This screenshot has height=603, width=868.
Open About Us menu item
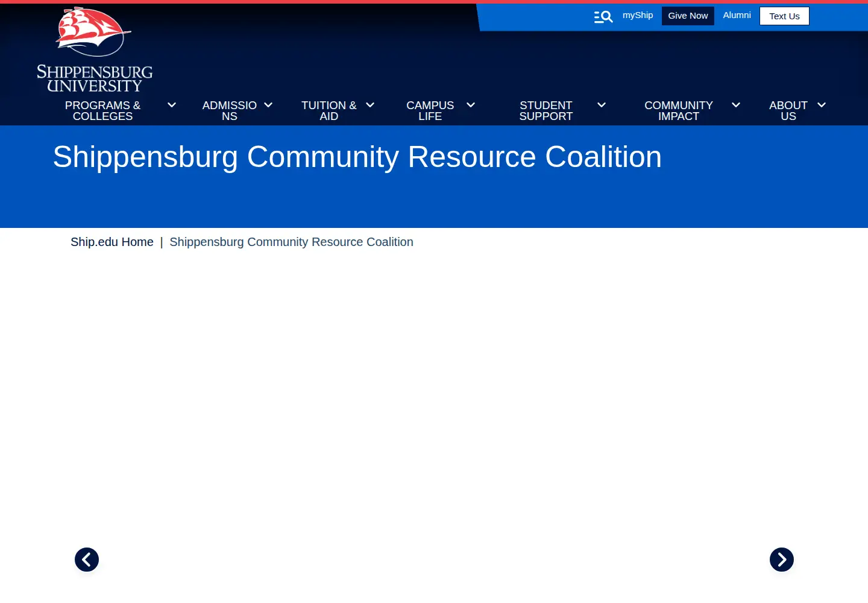pyautogui.click(x=788, y=111)
